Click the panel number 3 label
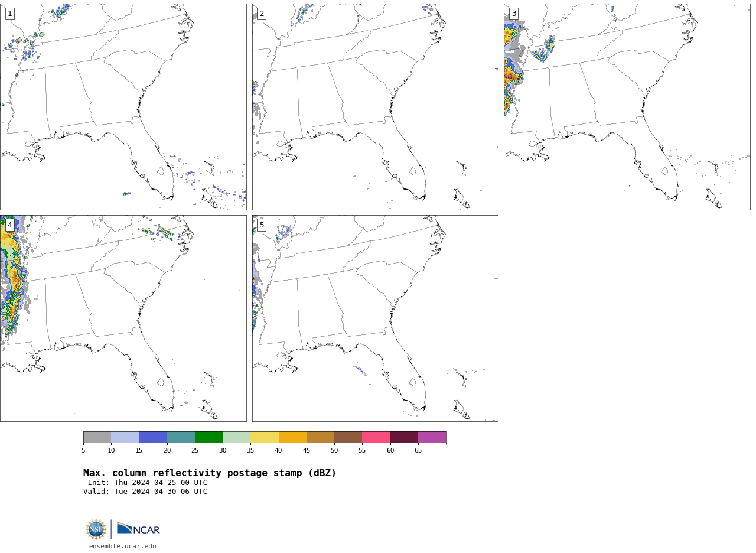Image resolution: width=756 pixels, height=553 pixels. pos(513,14)
